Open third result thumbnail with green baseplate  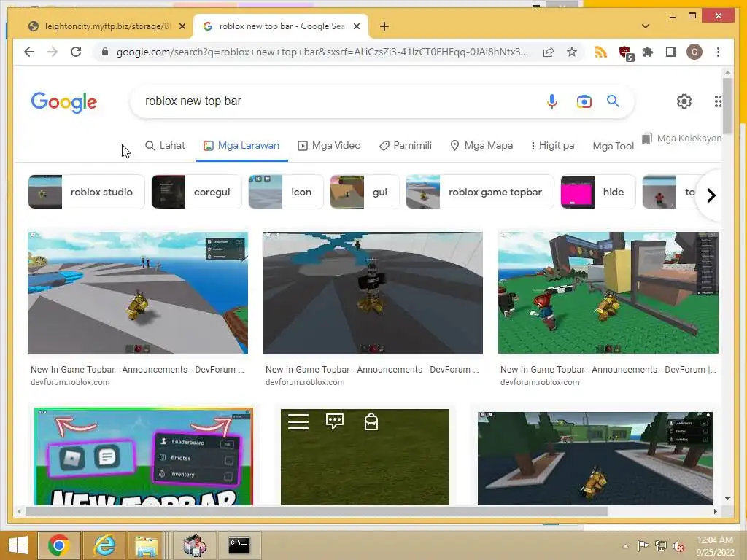608,293
